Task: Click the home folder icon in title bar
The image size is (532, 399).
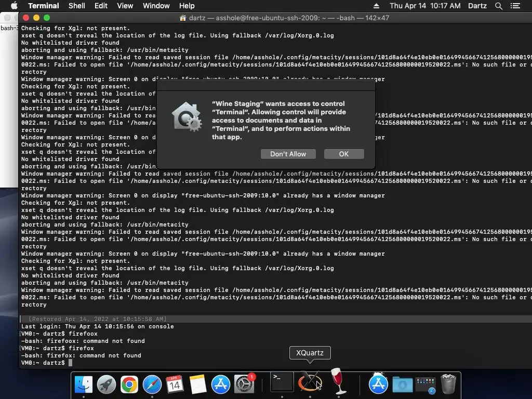Action: (183, 18)
